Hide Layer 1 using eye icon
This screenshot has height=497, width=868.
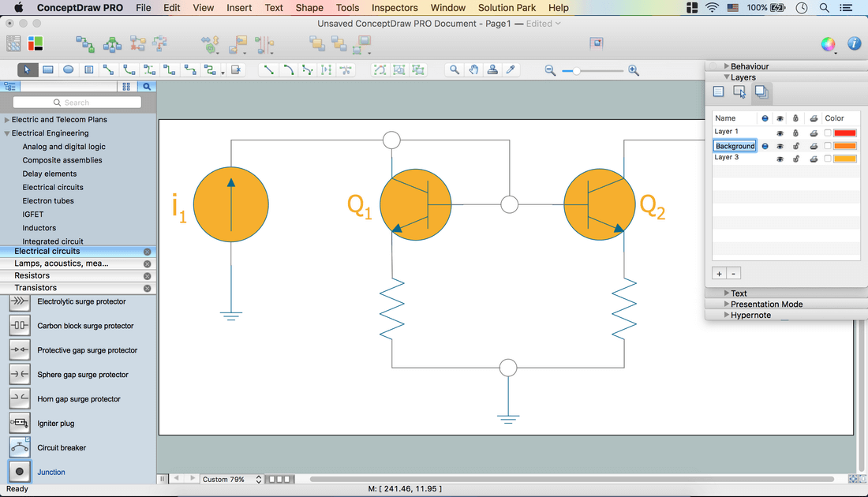point(780,133)
